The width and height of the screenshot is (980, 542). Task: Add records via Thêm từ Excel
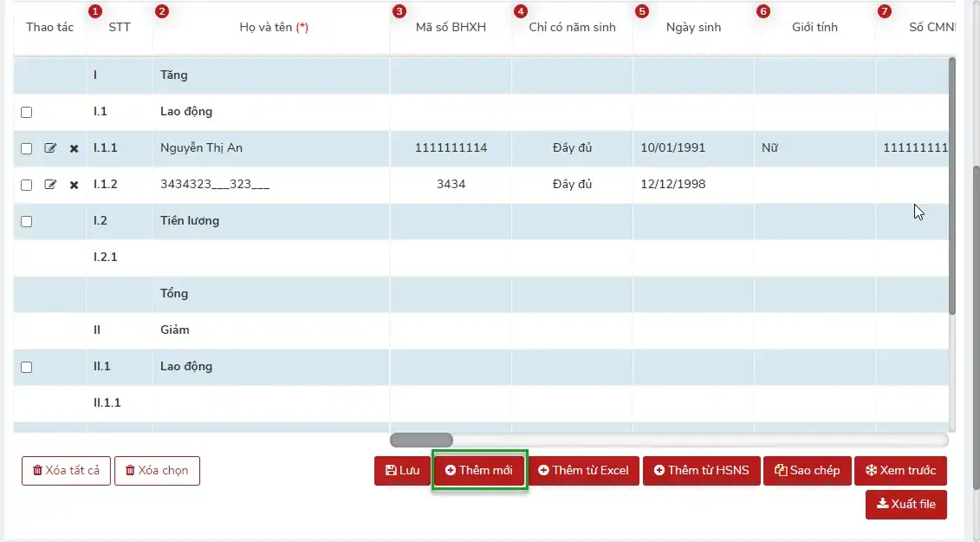click(584, 471)
